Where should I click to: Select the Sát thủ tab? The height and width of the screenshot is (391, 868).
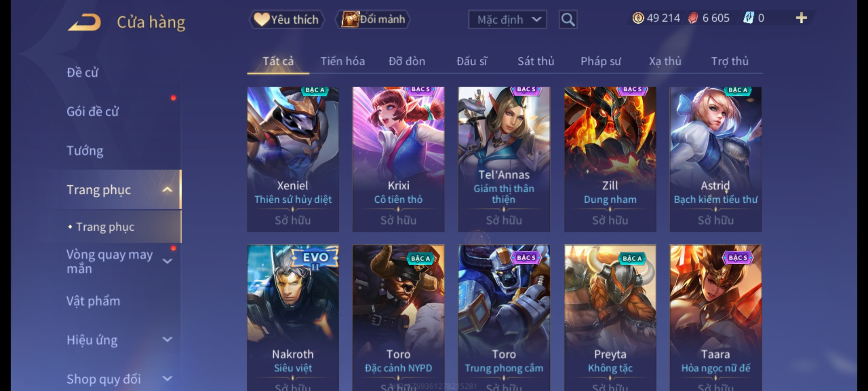[x=536, y=61]
